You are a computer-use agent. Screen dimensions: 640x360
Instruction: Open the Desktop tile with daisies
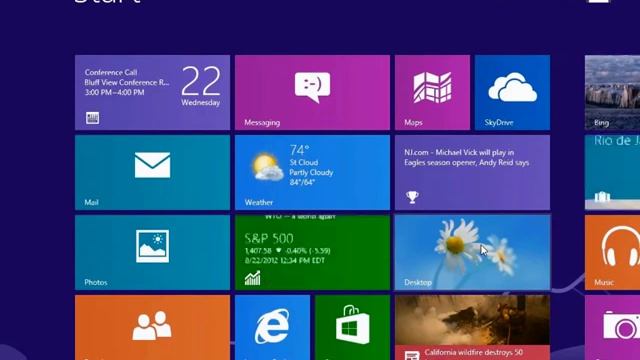tap(472, 253)
